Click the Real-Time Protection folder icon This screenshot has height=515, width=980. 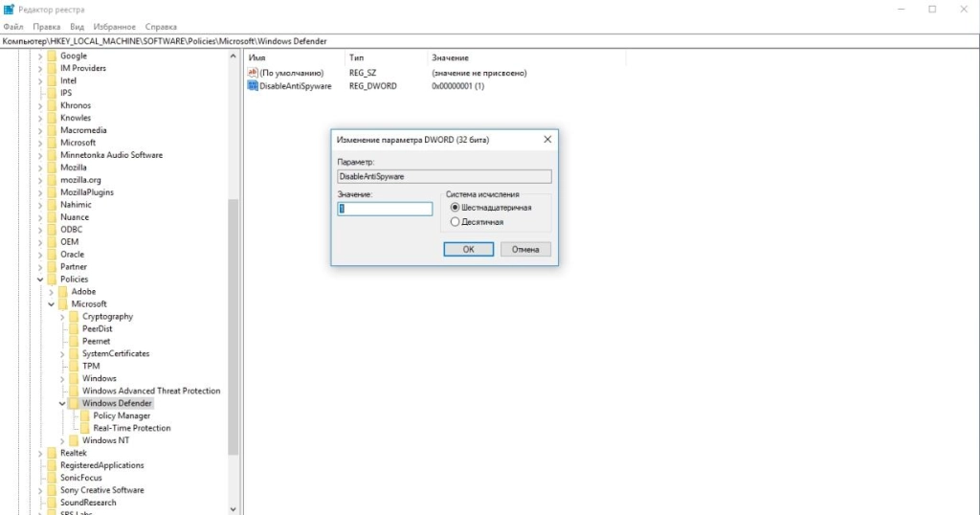pos(85,428)
